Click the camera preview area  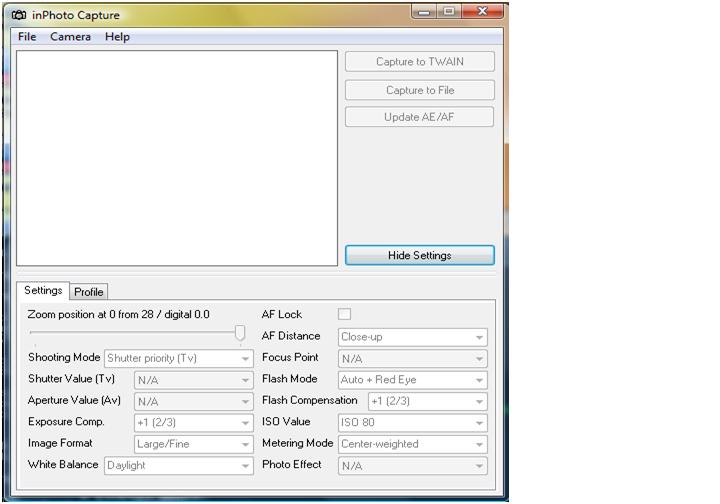(177, 158)
